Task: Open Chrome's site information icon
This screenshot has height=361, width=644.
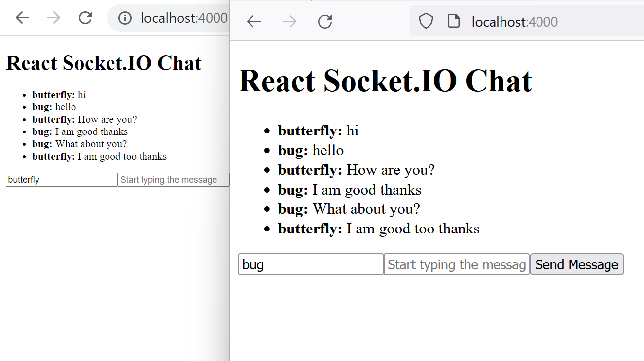Action: pos(124,18)
